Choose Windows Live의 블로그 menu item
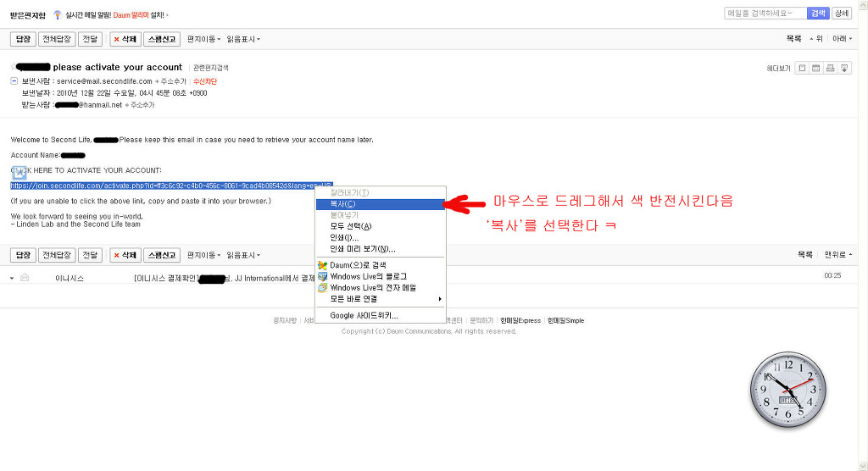Image resolution: width=868 pixels, height=471 pixels. (x=381, y=276)
